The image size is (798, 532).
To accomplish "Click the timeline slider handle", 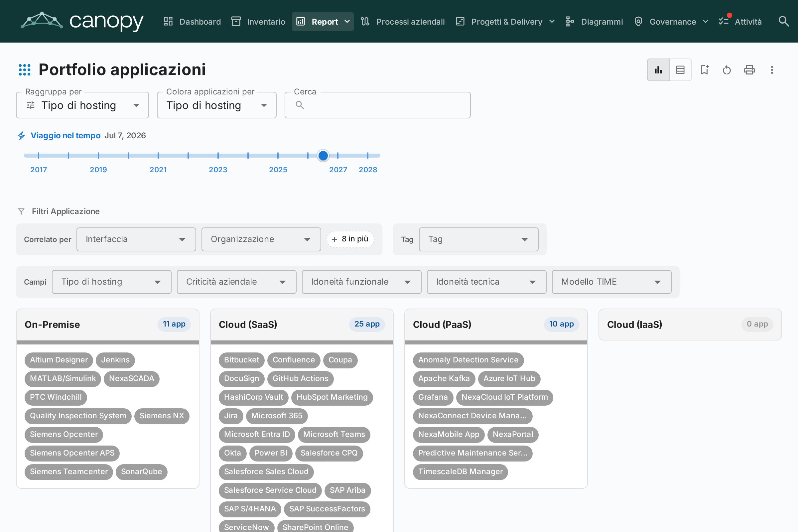I will point(323,156).
